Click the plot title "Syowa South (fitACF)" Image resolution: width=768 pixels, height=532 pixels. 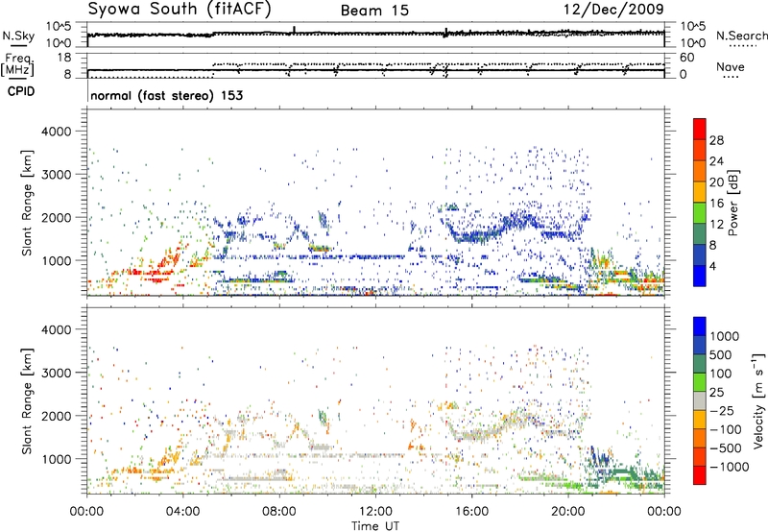click(180, 9)
